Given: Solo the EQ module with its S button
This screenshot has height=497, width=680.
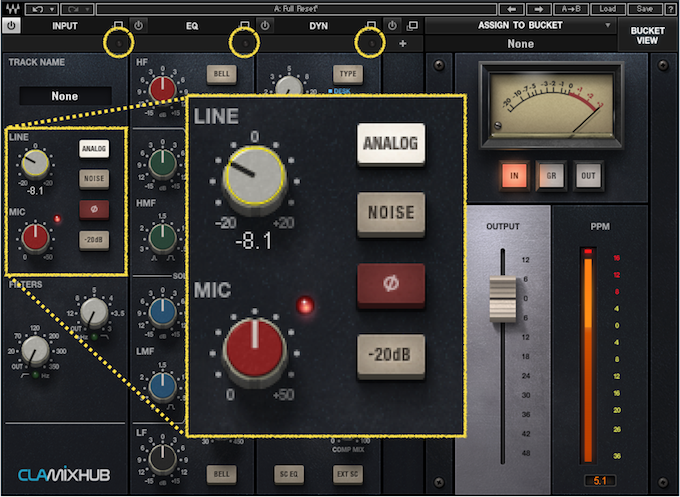Looking at the screenshot, I should (x=245, y=43).
